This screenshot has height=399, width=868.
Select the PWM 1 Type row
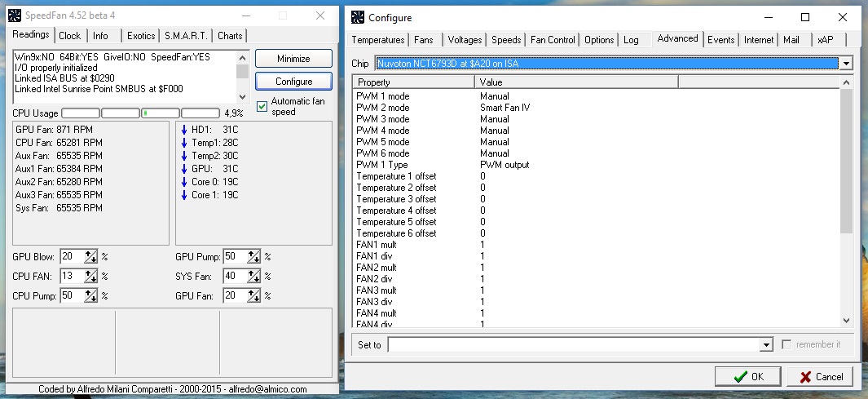[597, 165]
